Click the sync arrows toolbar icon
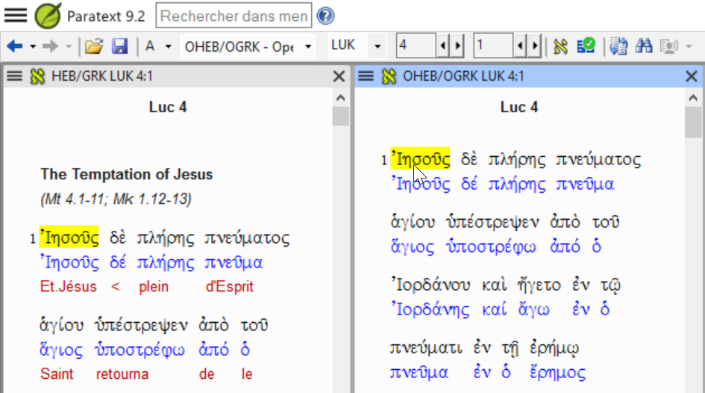This screenshot has height=393, width=705. [x=619, y=46]
